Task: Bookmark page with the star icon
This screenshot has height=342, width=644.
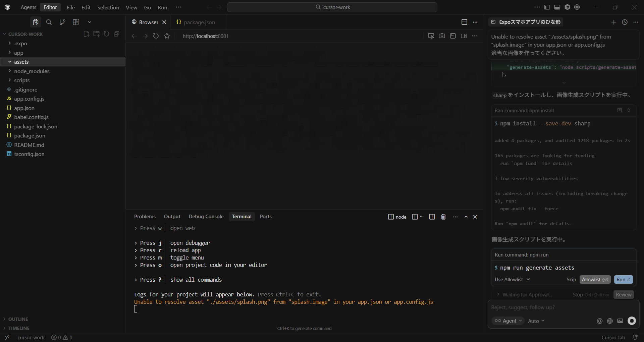Action: (x=167, y=36)
